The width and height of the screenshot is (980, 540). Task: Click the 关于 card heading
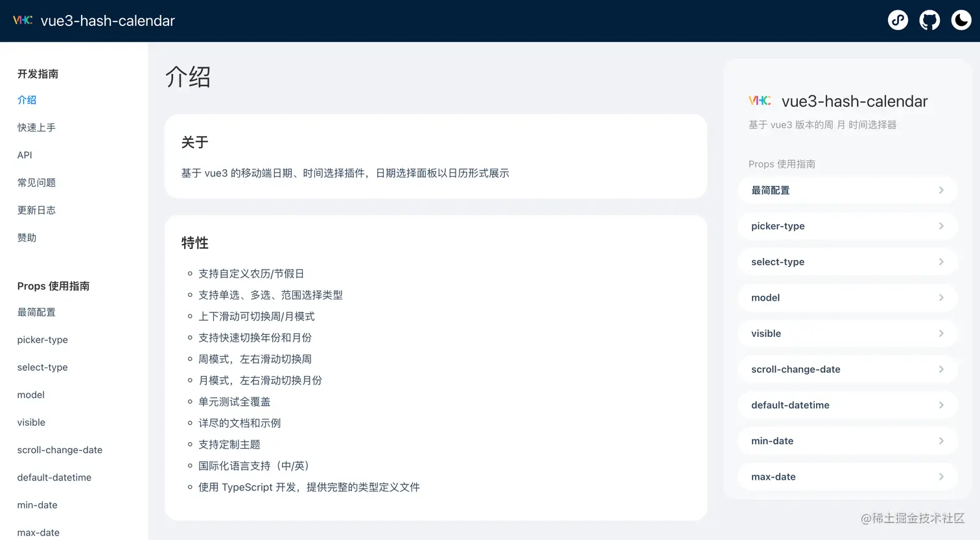(194, 142)
